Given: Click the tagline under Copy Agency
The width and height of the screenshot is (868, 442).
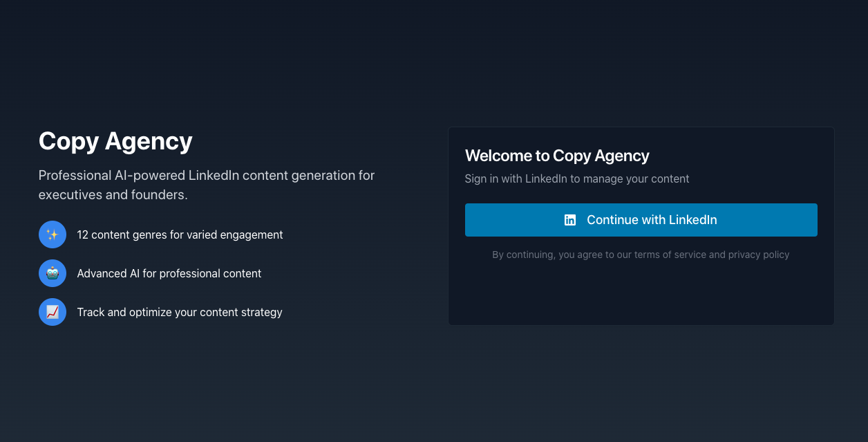Looking at the screenshot, I should tap(206, 185).
